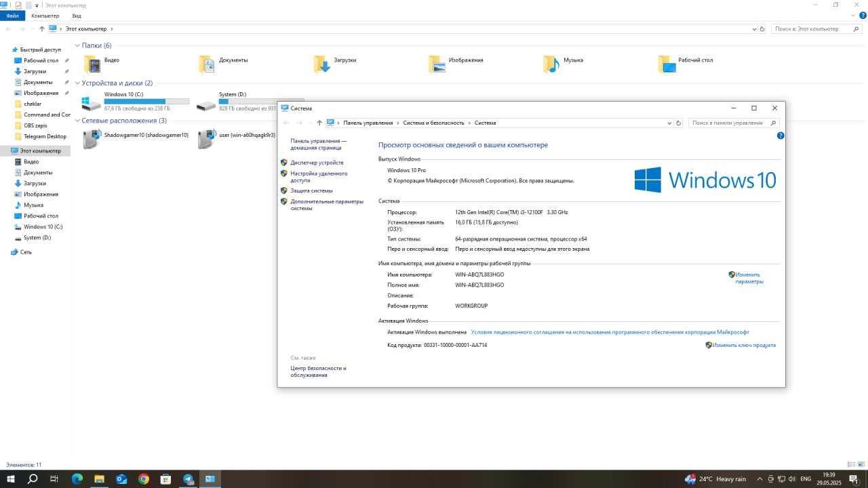Open the Рабочий стол folder in the Папки group
This screenshot has height=488, width=868.
686,63
